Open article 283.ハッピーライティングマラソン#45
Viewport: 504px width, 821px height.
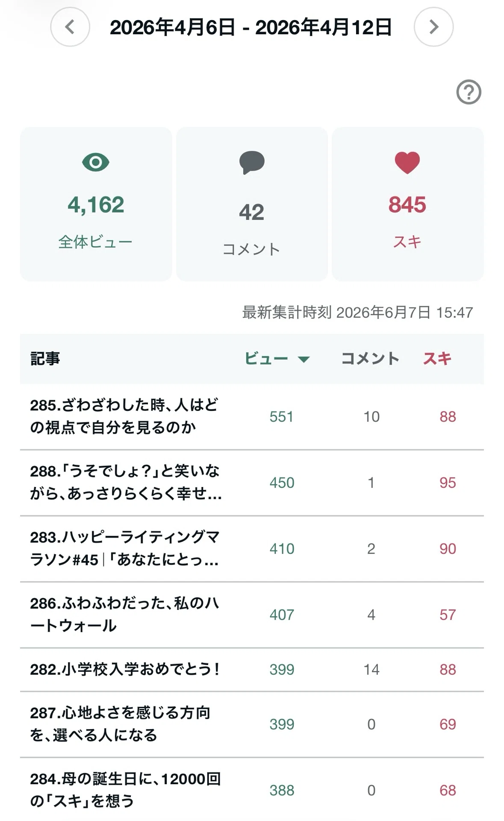(125, 548)
